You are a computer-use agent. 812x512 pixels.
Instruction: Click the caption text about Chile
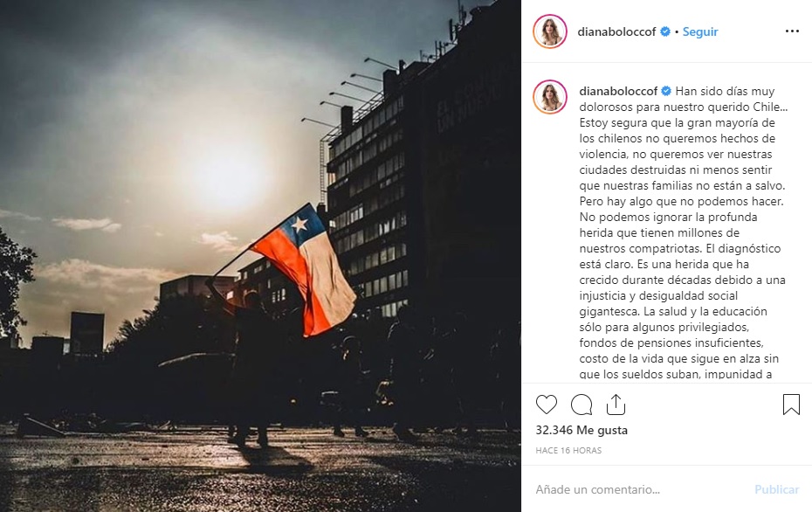coord(683,232)
